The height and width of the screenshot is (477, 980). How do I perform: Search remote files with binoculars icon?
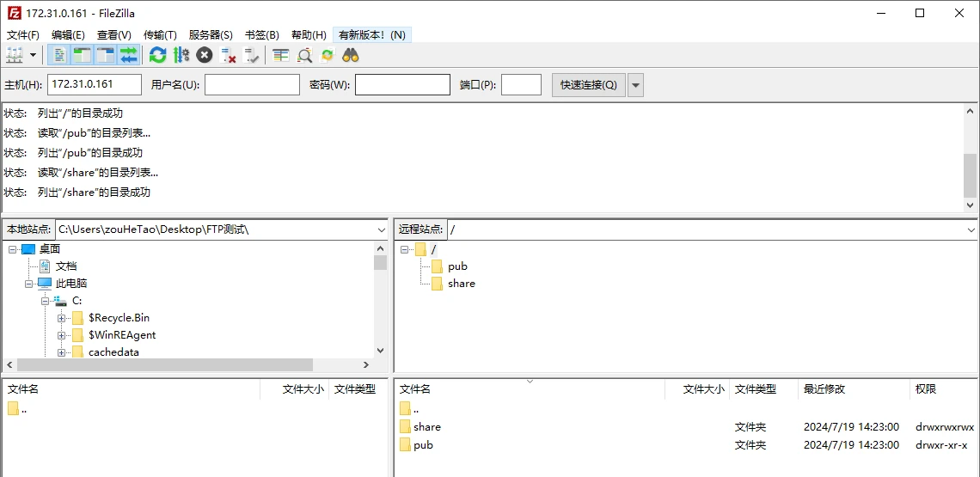(x=351, y=56)
